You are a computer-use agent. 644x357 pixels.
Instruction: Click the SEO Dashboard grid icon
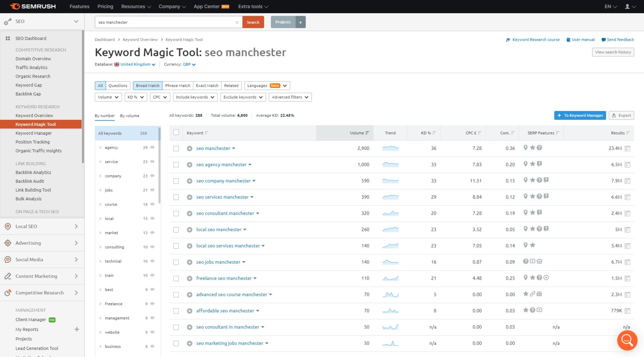[x=8, y=38]
